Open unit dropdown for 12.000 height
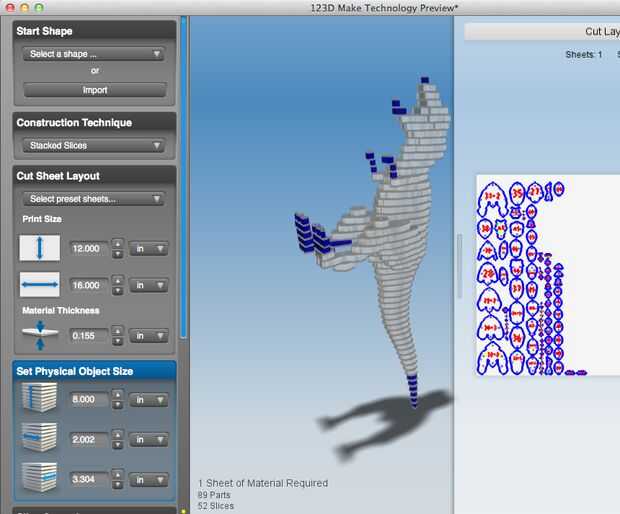 click(x=149, y=249)
